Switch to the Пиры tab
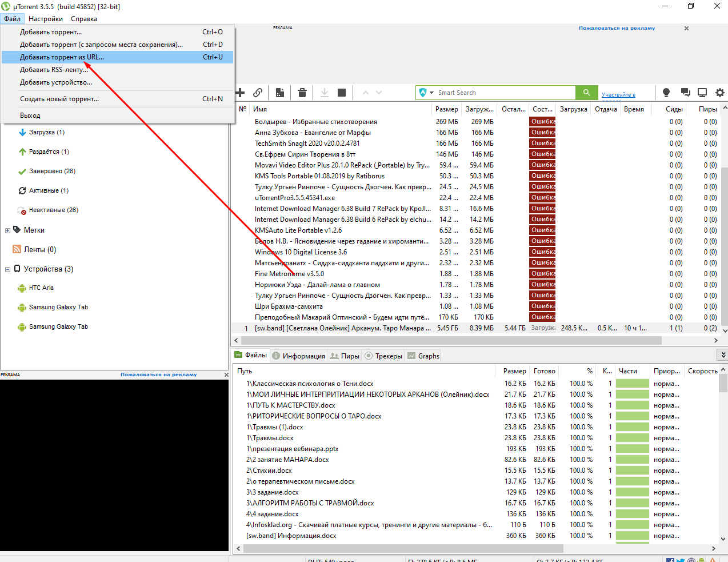The image size is (728, 562). pyautogui.click(x=345, y=356)
